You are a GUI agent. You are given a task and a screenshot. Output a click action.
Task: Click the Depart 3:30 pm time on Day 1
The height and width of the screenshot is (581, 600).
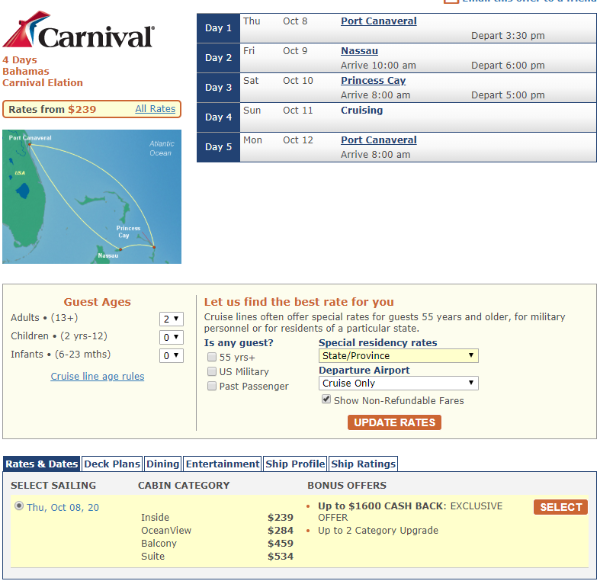[508, 36]
